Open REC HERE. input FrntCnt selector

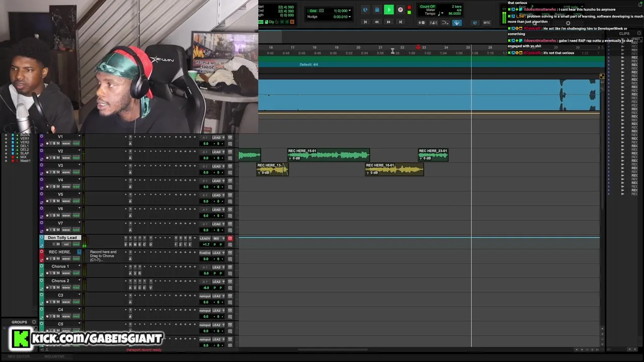click(x=205, y=253)
